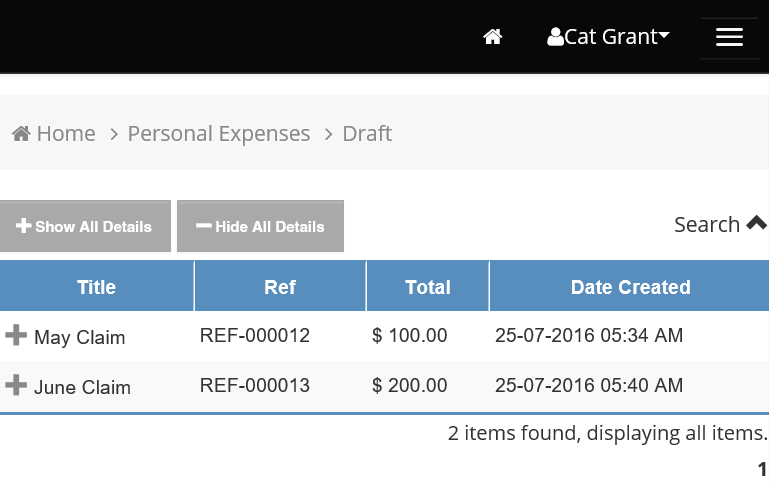Click the home icon in the breadcrumb
769x486 pixels.
point(21,133)
